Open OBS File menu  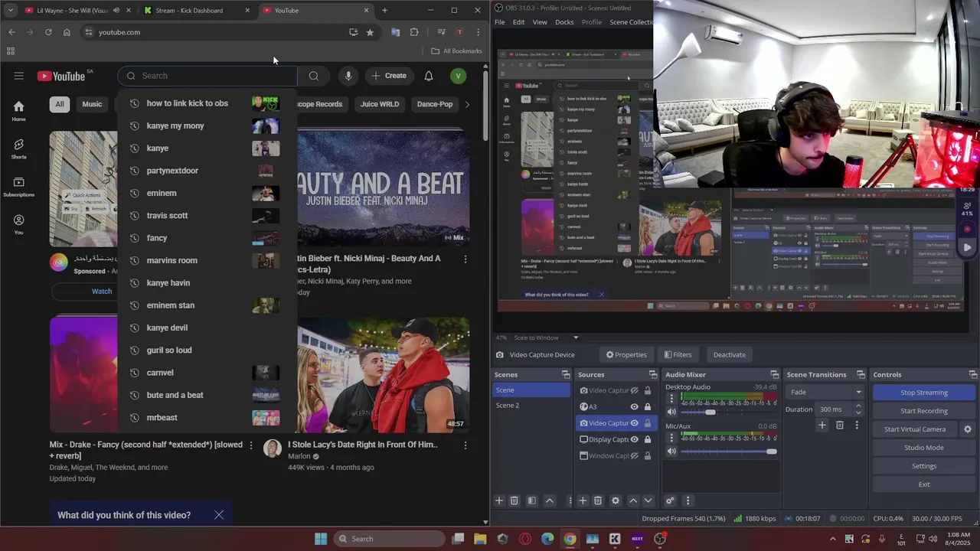(499, 22)
